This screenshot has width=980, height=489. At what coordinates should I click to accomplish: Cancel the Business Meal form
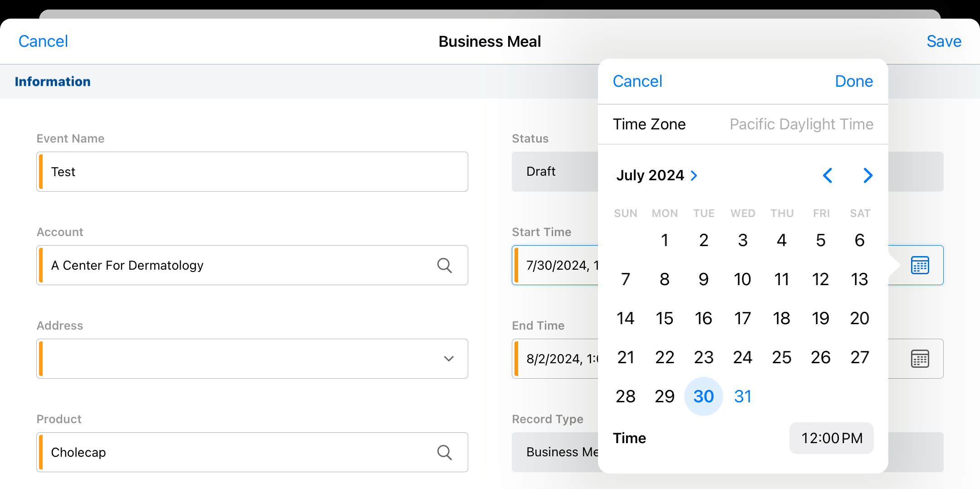(43, 41)
